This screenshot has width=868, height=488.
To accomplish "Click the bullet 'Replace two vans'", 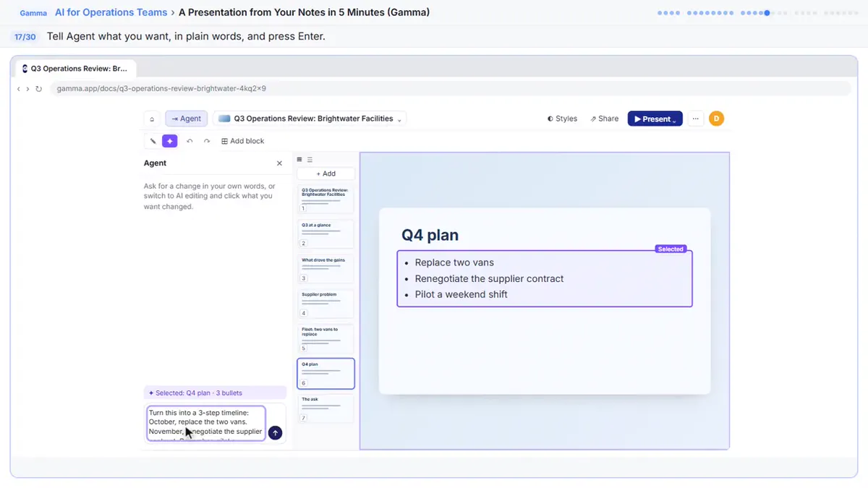I will [454, 262].
